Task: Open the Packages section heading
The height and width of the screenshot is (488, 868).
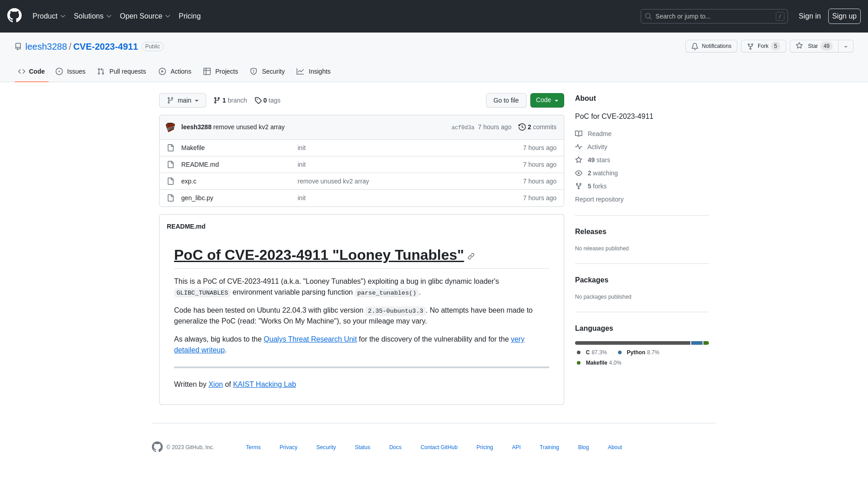Action: click(x=591, y=280)
